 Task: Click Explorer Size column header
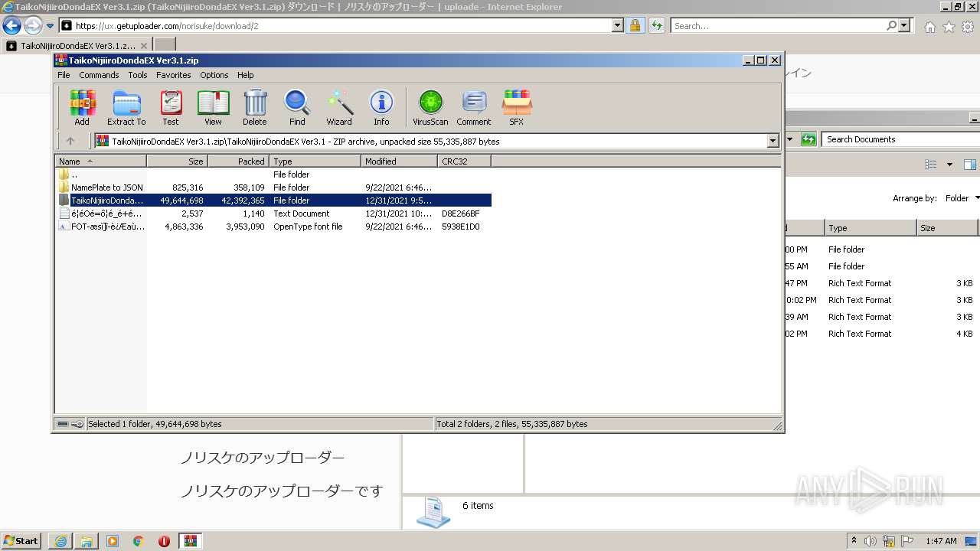tap(947, 228)
